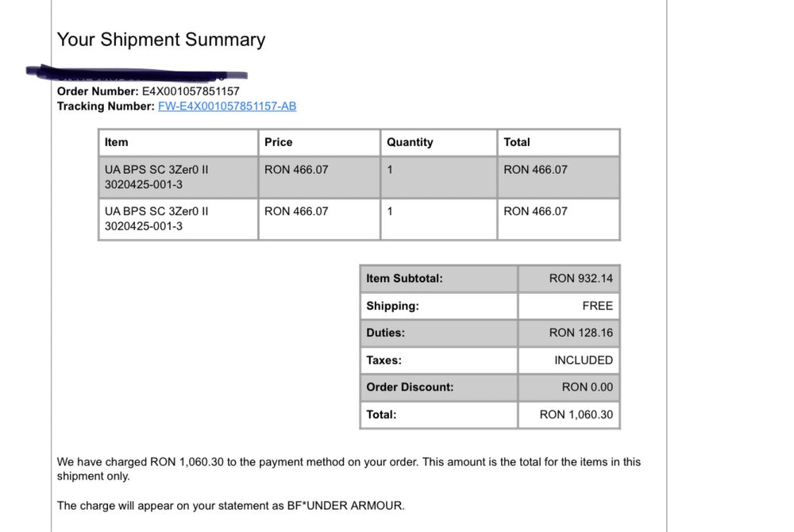794x532 pixels.
Task: Click the RON 932.14 subtotal amount
Action: (580, 279)
